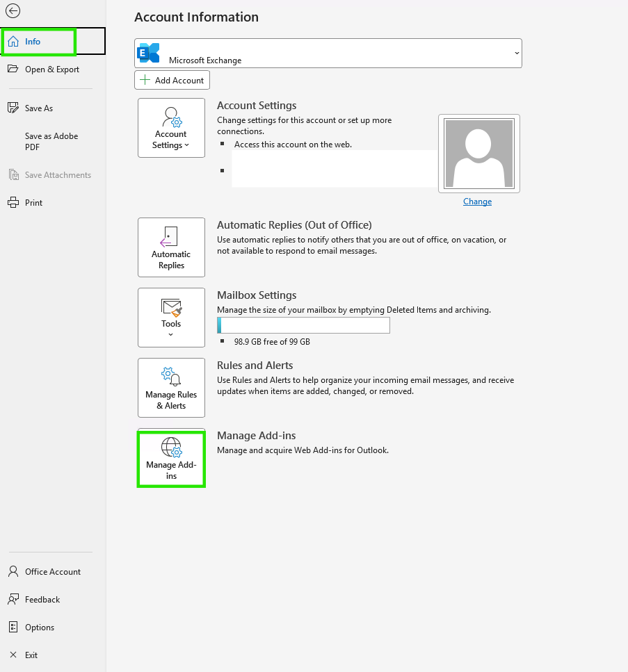Choose Save as Adobe PDF
The image size is (628, 672).
point(51,142)
